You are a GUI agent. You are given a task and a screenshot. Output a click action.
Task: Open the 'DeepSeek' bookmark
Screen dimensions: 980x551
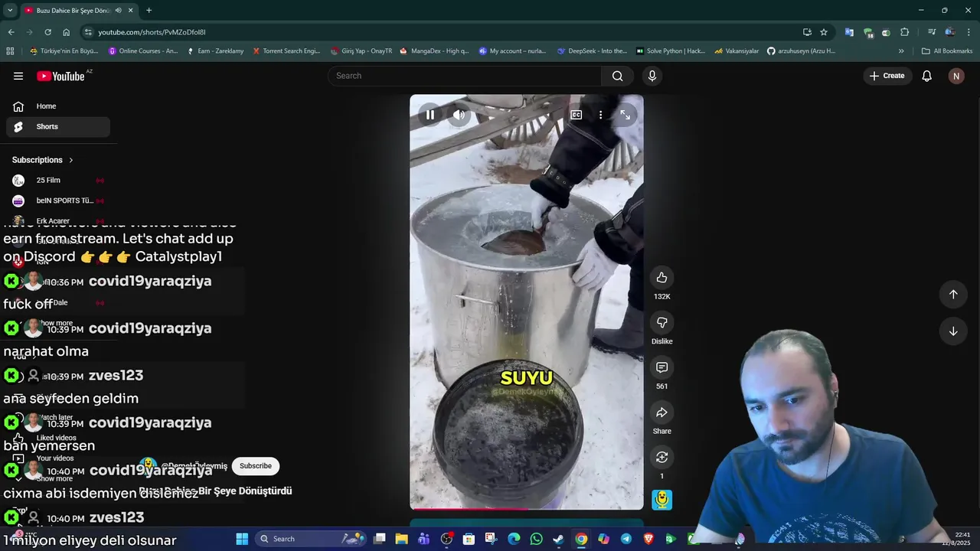pos(592,51)
